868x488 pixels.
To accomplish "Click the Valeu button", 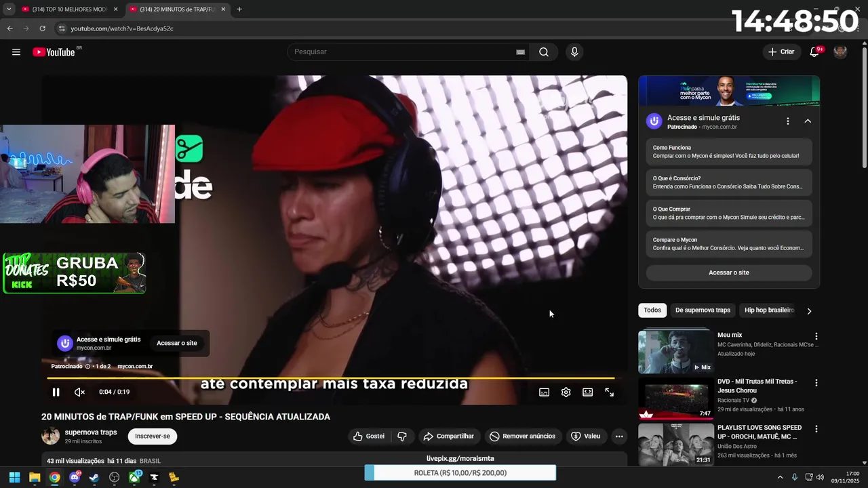I will tap(586, 436).
